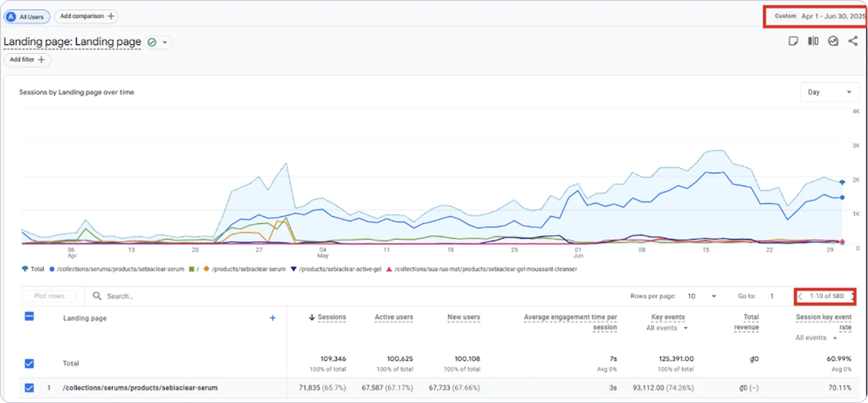Screen dimensions: 868x403
Task: Create a note using the note icon
Action: click(793, 41)
